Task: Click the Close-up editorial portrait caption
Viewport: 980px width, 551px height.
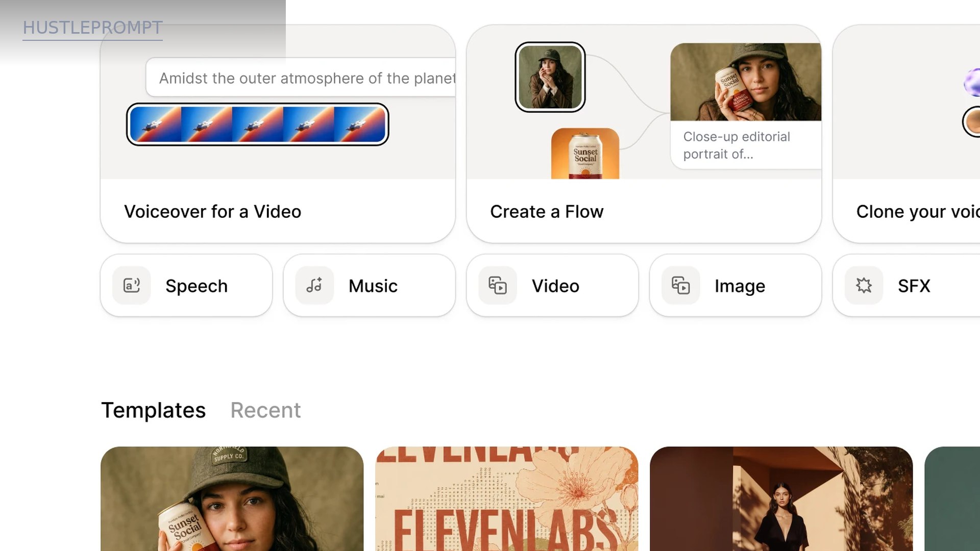Action: point(737,145)
